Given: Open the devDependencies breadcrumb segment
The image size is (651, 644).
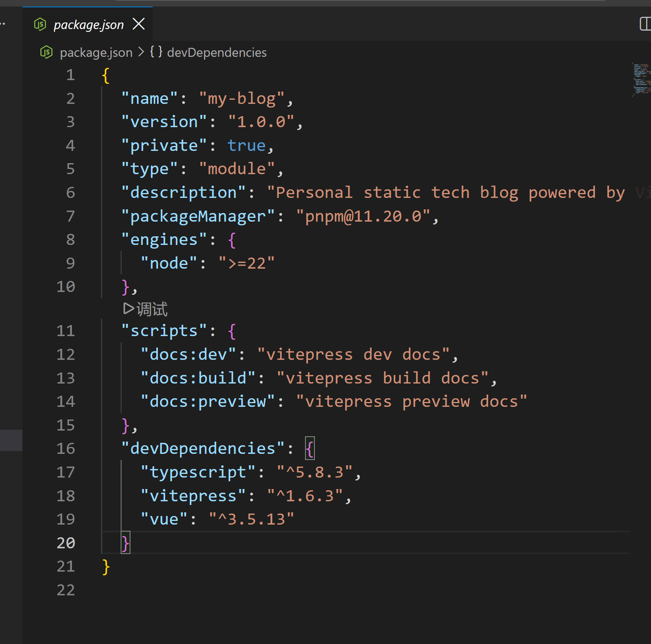Looking at the screenshot, I should (217, 52).
